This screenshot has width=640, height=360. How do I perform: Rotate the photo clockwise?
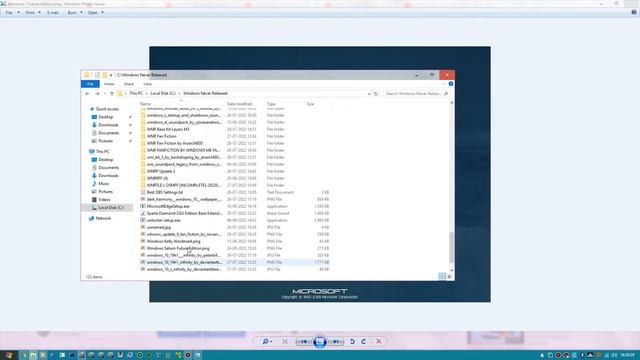(x=364, y=341)
